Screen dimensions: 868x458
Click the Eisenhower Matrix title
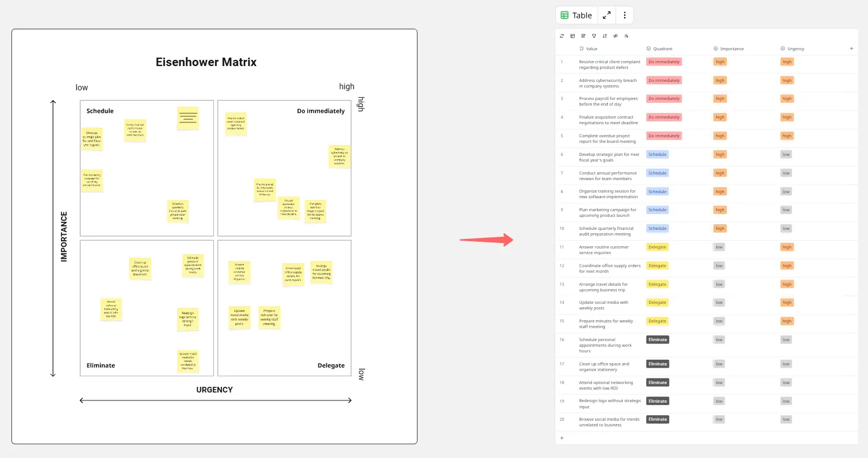pyautogui.click(x=206, y=62)
